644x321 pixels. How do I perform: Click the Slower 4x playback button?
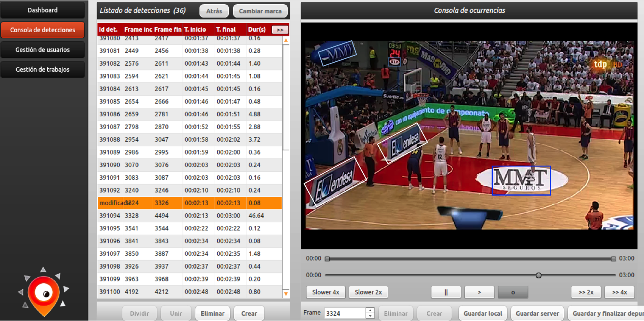pos(326,292)
